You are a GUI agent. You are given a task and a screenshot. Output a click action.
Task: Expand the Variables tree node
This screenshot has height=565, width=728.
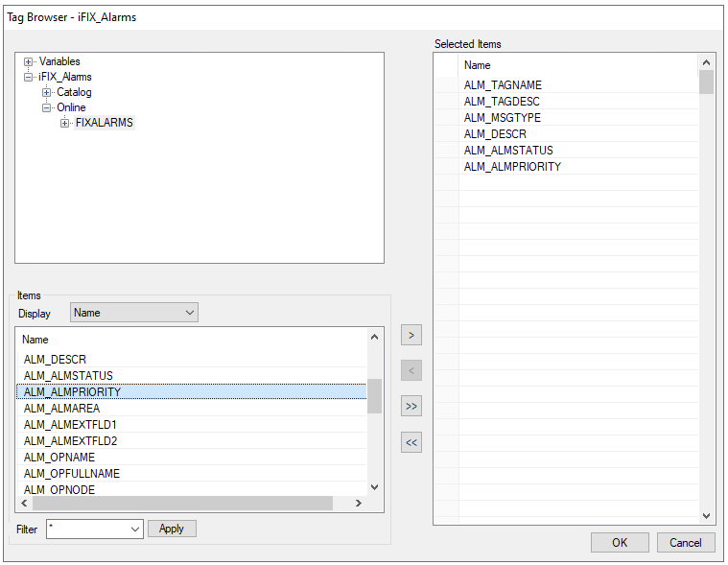(29, 61)
